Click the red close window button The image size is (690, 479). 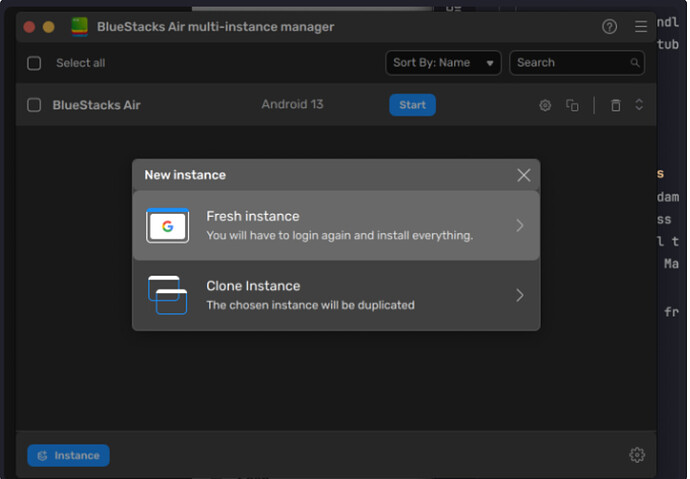[29, 27]
